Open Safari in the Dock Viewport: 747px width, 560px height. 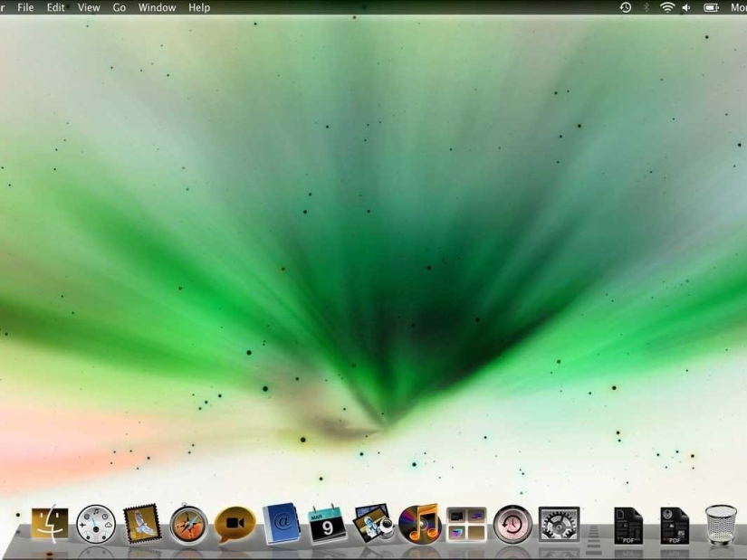click(x=187, y=525)
